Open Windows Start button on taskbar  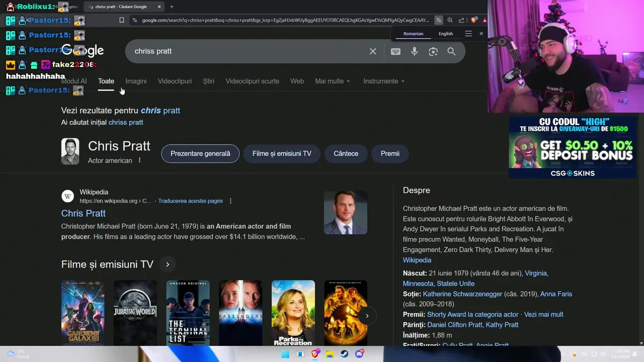(285, 354)
